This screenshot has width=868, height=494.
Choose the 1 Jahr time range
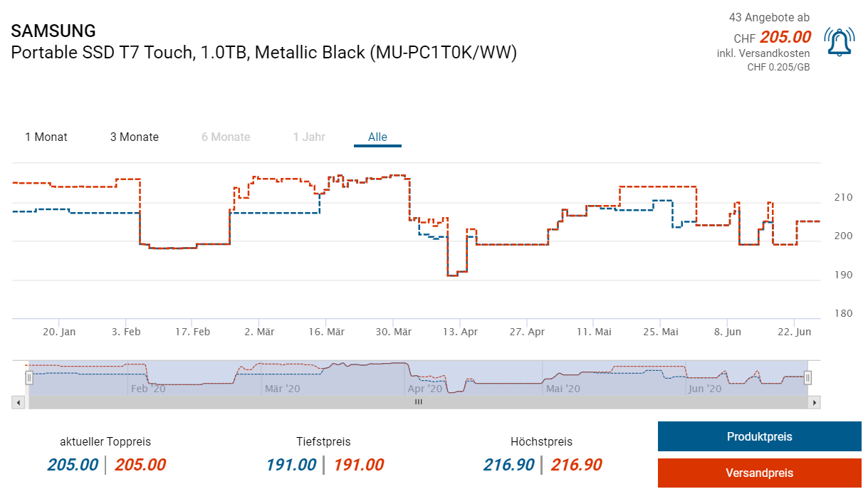pyautogui.click(x=309, y=137)
